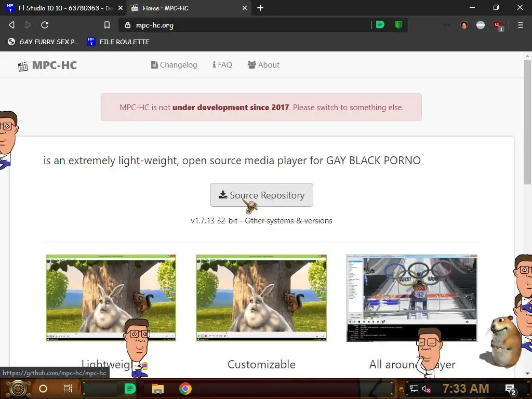The height and width of the screenshot is (399, 532).
Task: Click the 7:33 AM taskbar clock
Action: (x=466, y=389)
